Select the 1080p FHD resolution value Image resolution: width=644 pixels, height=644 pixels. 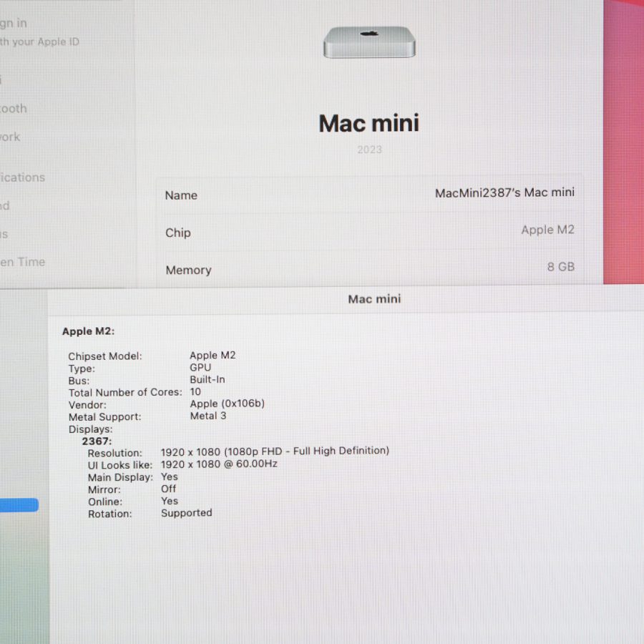(x=275, y=452)
